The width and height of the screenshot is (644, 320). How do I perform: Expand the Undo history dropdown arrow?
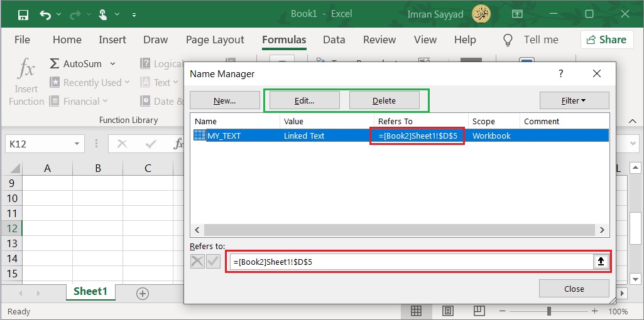click(58, 14)
